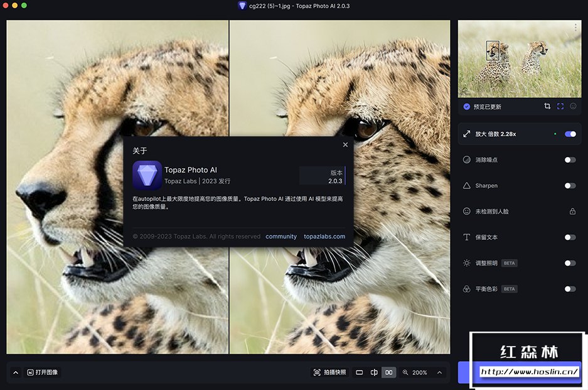588x390 pixels.
Task: Click the BETA badge next to 调整照明
Action: pos(510,263)
